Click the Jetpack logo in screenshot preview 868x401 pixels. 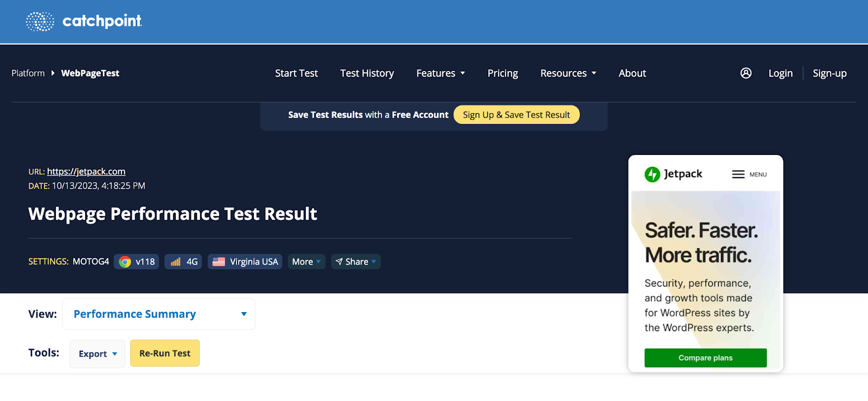tap(673, 174)
